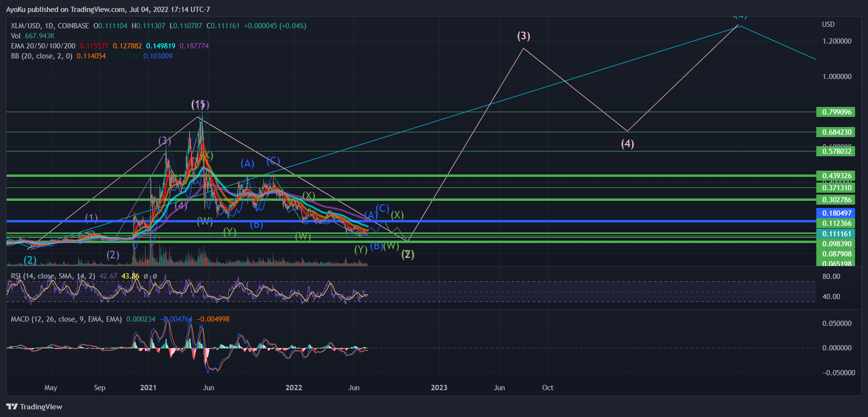This screenshot has width=868, height=417.
Task: Click the yellow RSI value 43.86
Action: [130, 276]
